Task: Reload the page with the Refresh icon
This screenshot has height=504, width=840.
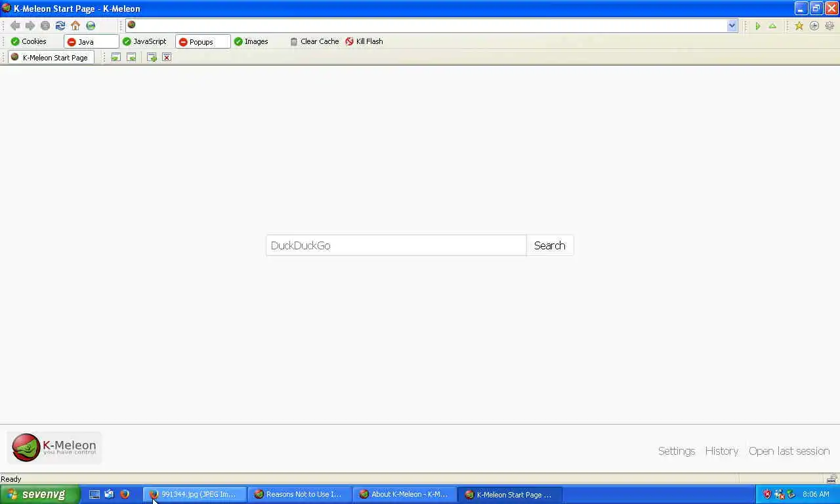Action: (x=60, y=26)
